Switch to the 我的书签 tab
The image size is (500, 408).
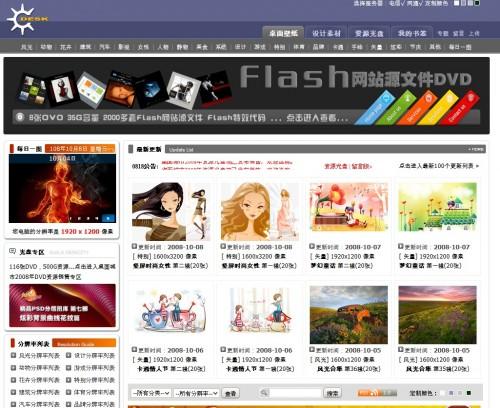(x=412, y=33)
